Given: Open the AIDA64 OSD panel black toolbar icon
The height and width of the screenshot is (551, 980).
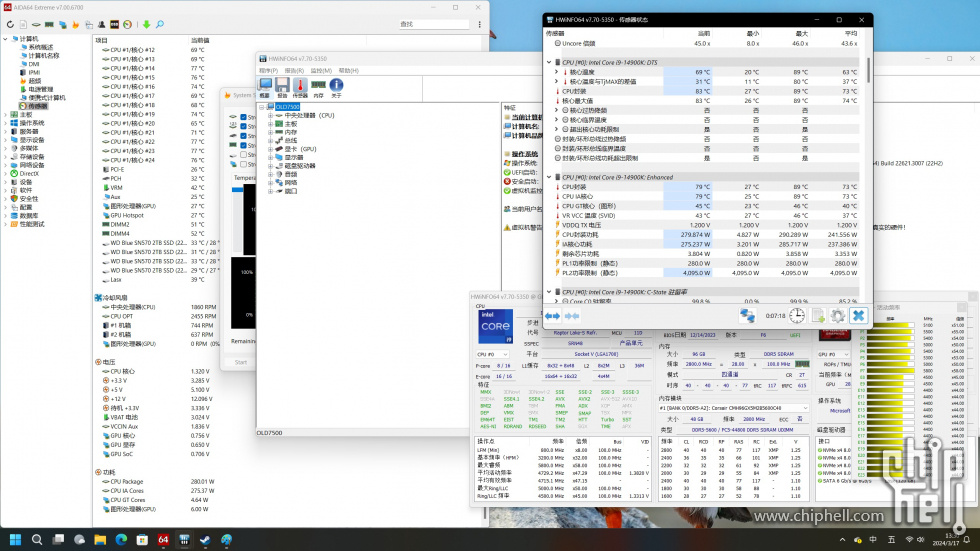Looking at the screenshot, I should click(x=114, y=24).
